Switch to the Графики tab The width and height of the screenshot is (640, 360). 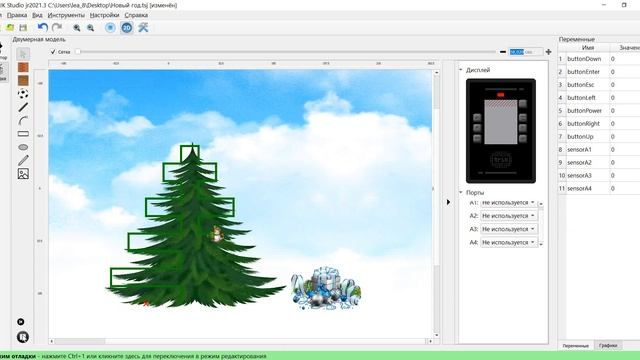(x=608, y=345)
